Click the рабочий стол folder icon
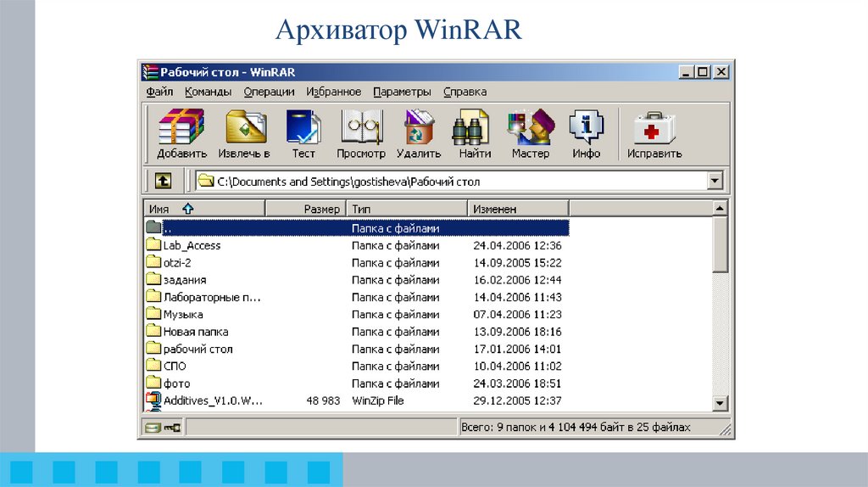This screenshot has height=487, width=868. pyautogui.click(x=153, y=347)
